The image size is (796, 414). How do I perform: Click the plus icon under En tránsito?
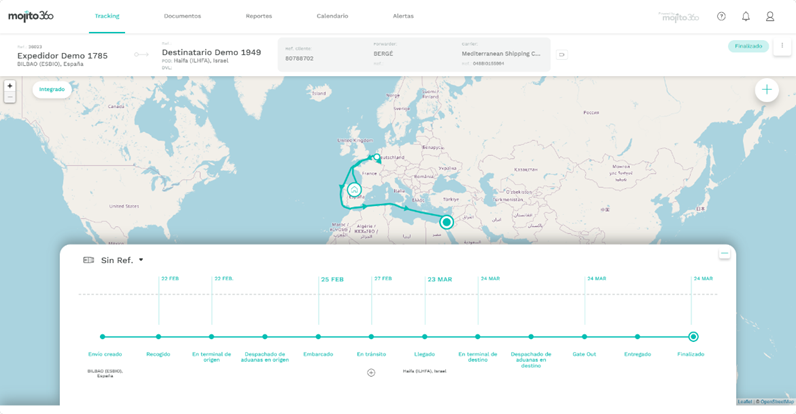[x=371, y=372]
